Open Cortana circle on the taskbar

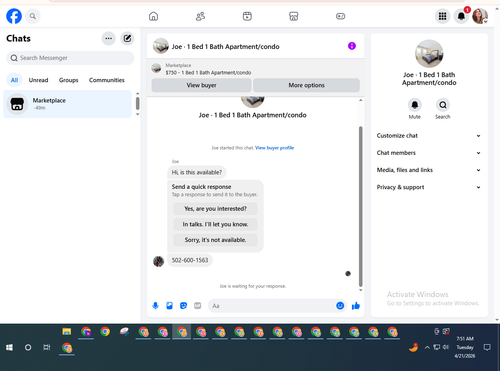point(28,348)
